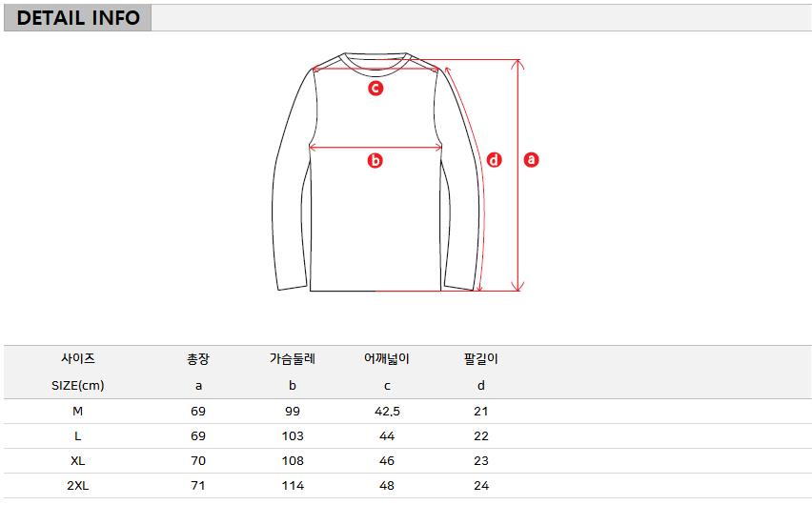Select the L size row label
Image resolution: width=812 pixels, height=505 pixels.
pyautogui.click(x=78, y=436)
